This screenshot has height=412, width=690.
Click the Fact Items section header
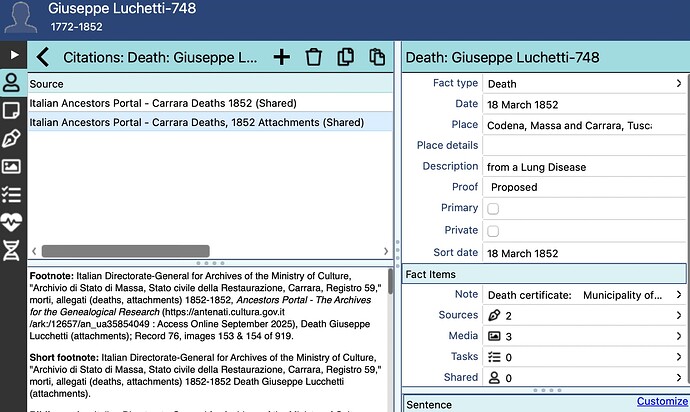[x=544, y=274]
